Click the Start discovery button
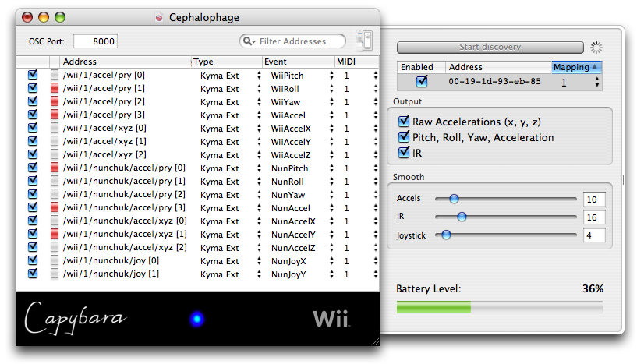 [x=490, y=48]
